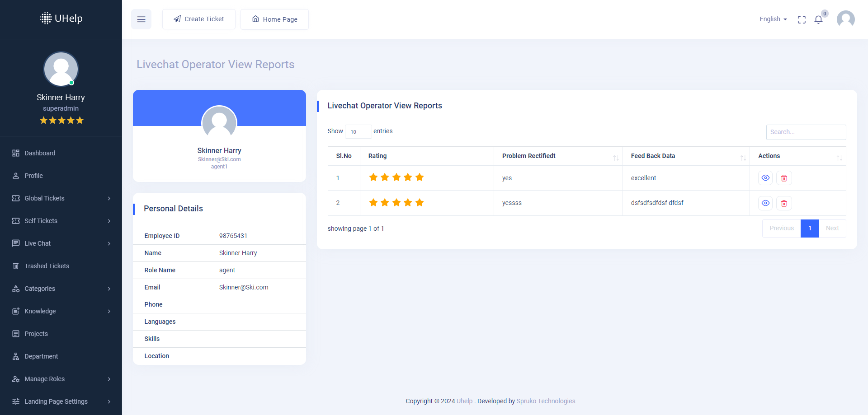View report details for row 1 via eye icon
This screenshot has width=868, height=415.
pos(765,178)
